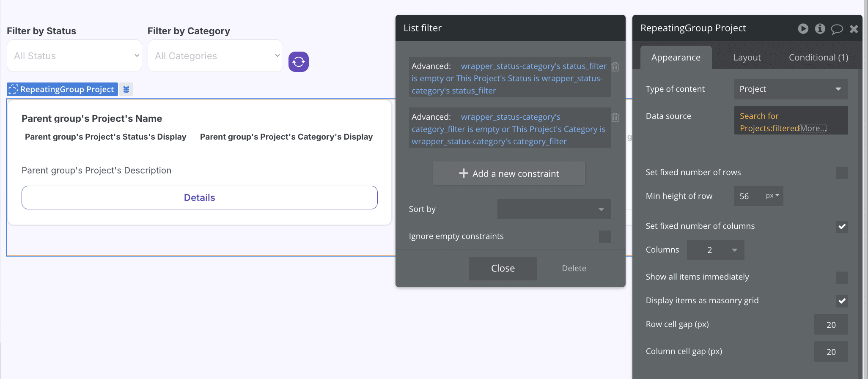
Task: Delete the status_filter constraint with trash icon
Action: tap(615, 66)
